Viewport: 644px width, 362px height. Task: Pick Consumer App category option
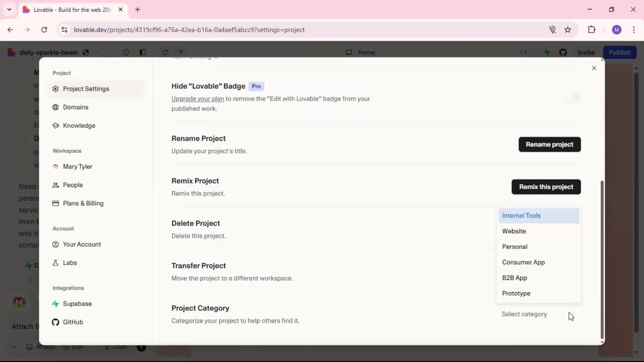pyautogui.click(x=523, y=262)
